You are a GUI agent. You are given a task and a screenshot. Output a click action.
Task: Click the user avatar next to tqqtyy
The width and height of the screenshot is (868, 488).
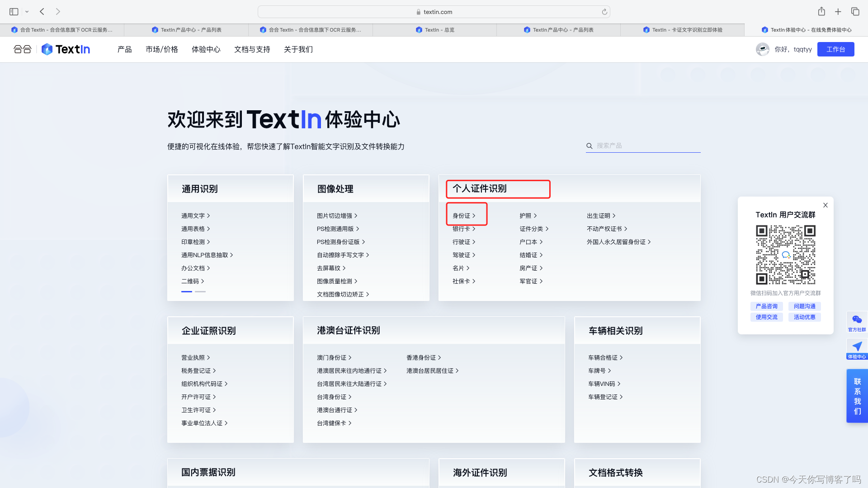point(763,49)
